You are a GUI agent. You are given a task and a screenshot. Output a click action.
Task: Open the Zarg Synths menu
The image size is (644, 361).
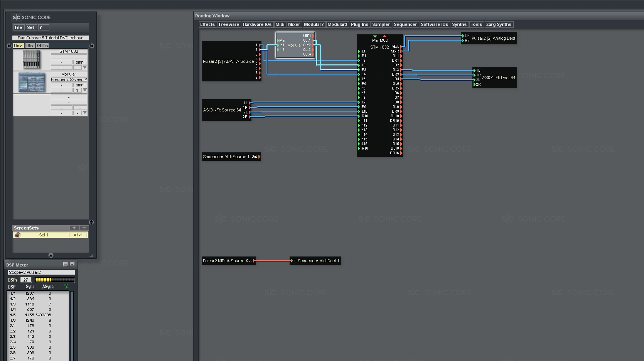(x=499, y=24)
